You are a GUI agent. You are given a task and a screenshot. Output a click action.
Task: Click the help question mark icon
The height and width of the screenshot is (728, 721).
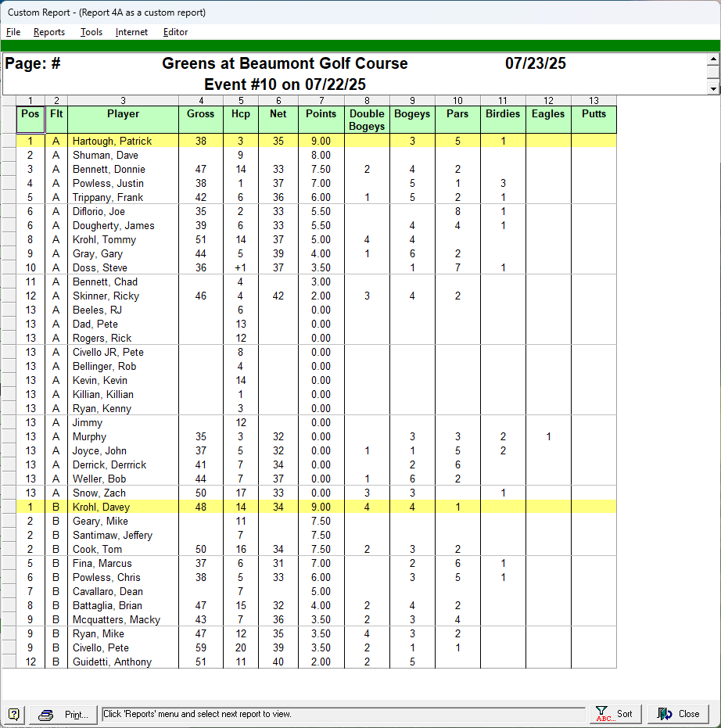pyautogui.click(x=13, y=714)
